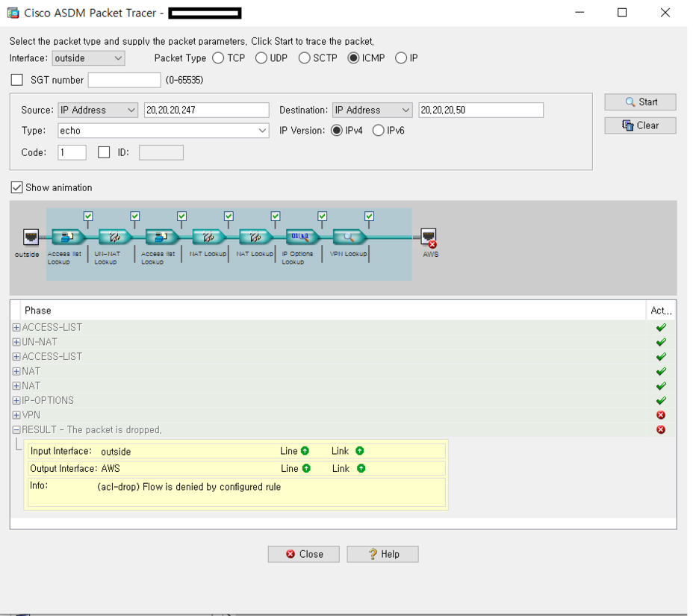This screenshot has height=616, width=699.
Task: Enable the SGT number checkbox
Action: (x=17, y=80)
